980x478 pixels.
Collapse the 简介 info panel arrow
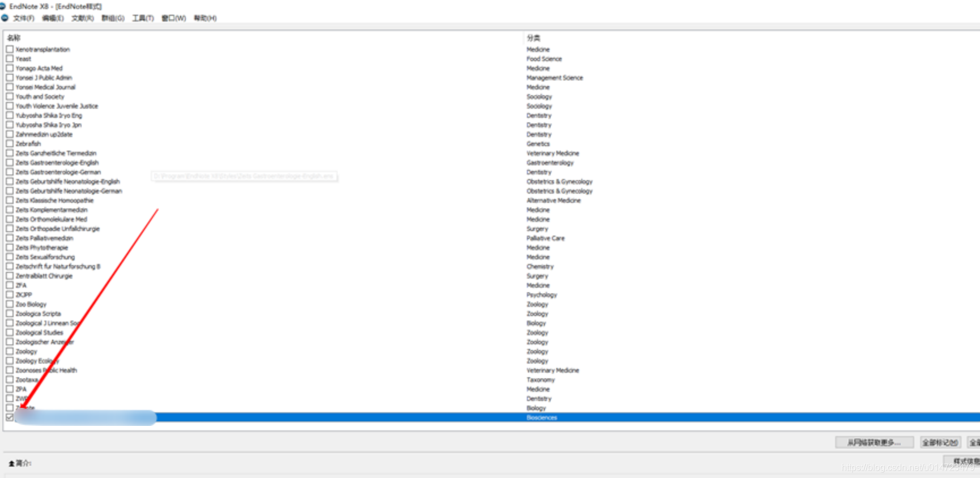point(11,463)
